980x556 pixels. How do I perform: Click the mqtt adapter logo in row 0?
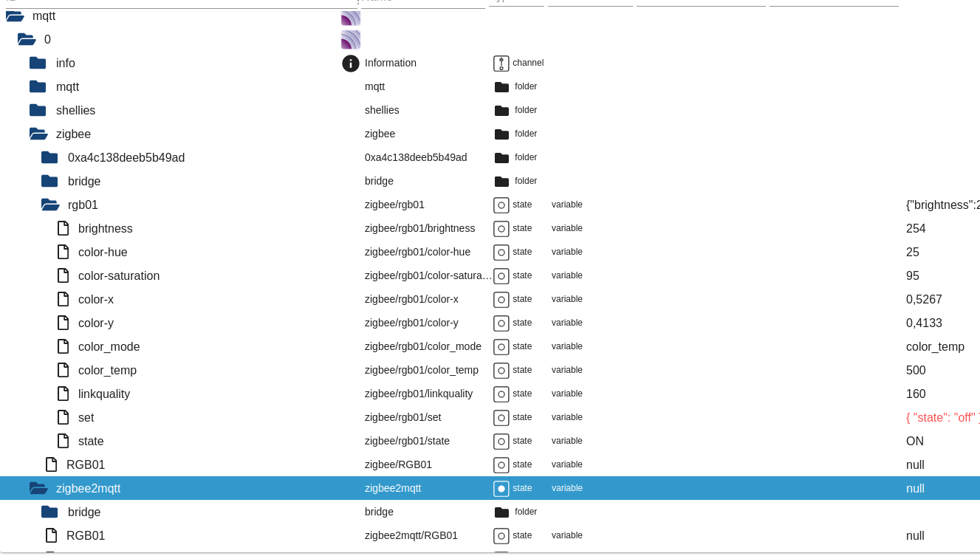(351, 39)
